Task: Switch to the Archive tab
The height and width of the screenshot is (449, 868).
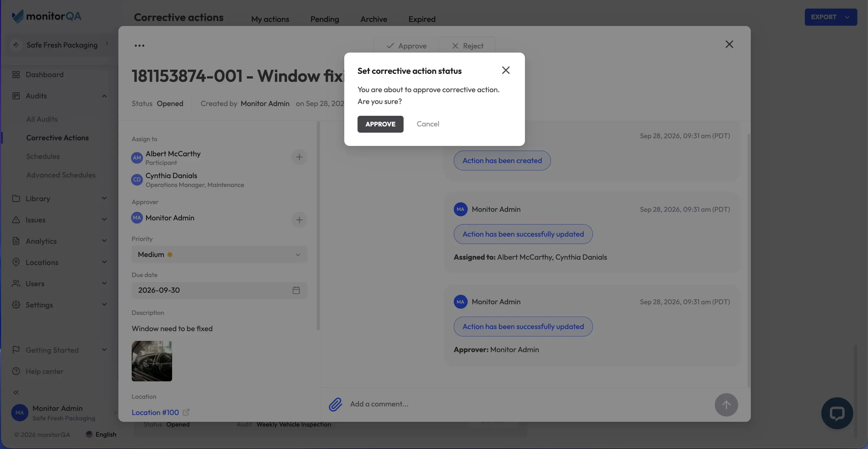Action: (x=374, y=19)
